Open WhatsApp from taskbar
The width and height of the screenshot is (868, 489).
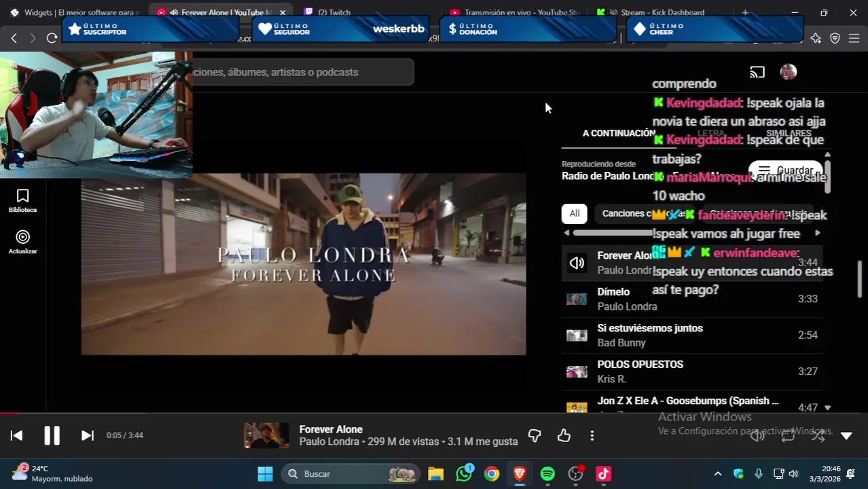coord(464,473)
